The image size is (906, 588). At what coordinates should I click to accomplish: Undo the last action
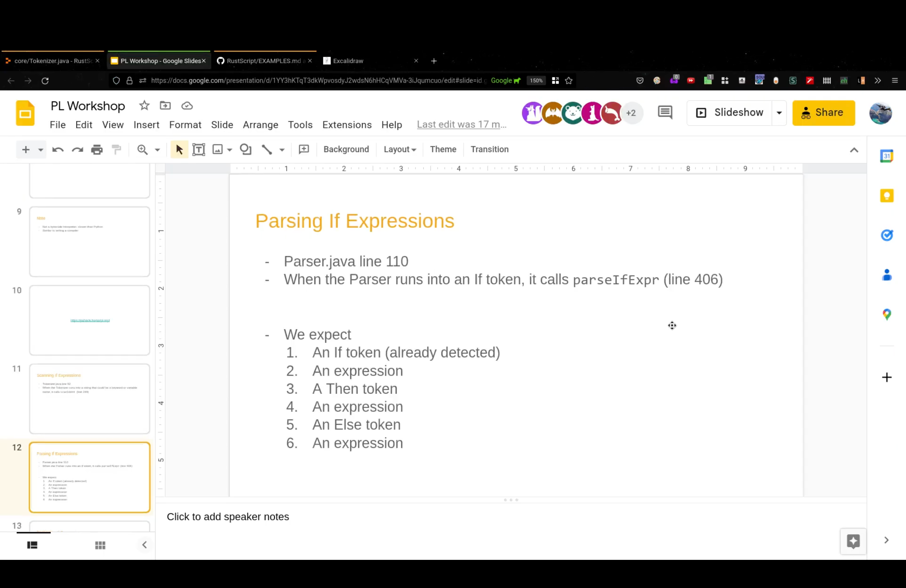58,149
